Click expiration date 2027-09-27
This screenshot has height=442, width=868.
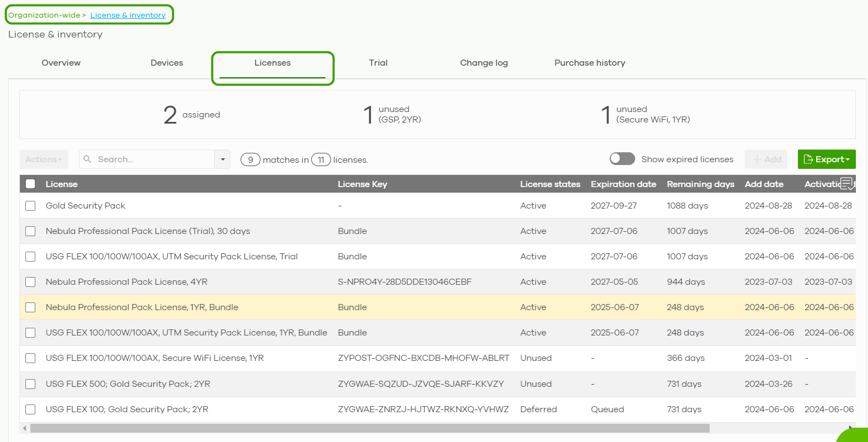(x=614, y=206)
